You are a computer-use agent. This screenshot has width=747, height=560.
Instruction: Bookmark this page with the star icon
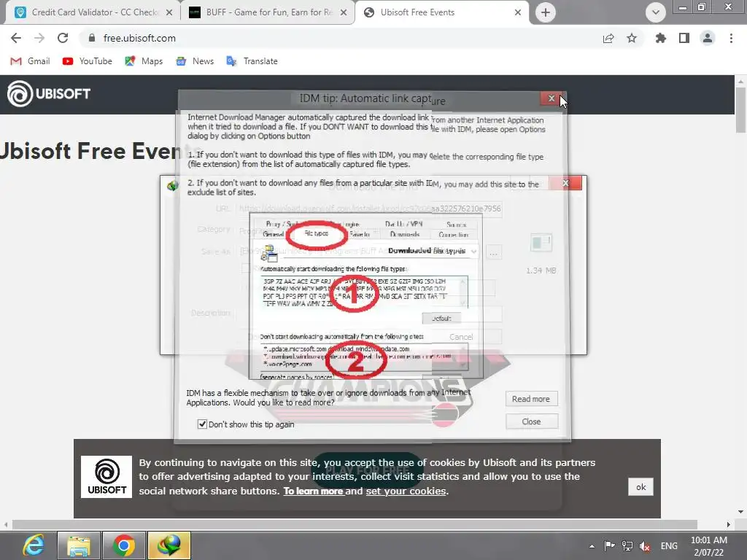632,38
